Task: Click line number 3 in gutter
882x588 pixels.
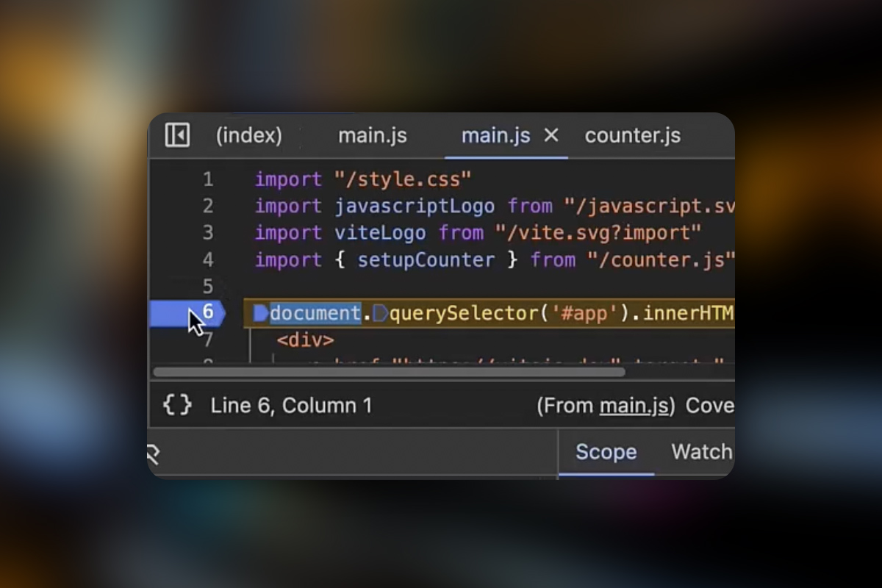Action: [x=208, y=233]
